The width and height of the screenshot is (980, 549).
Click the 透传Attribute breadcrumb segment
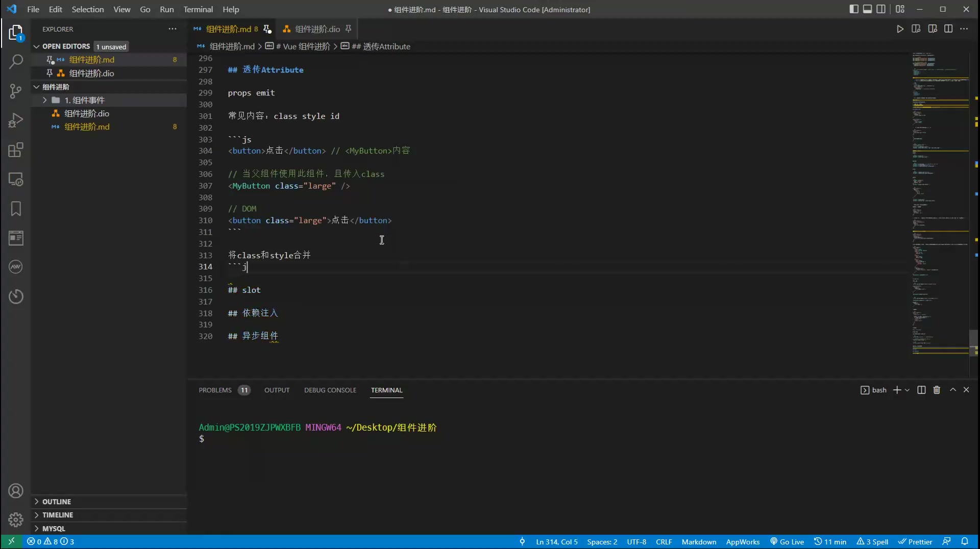tap(381, 46)
